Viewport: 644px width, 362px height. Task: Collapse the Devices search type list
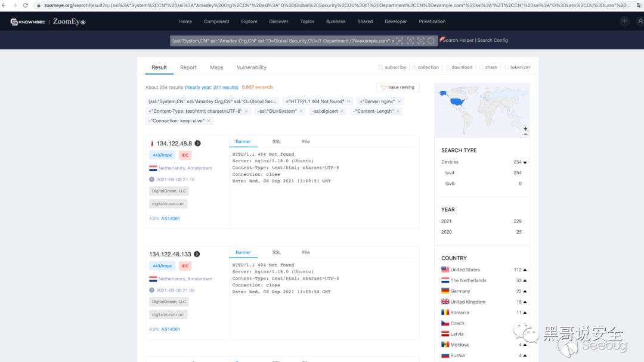pyautogui.click(x=525, y=162)
